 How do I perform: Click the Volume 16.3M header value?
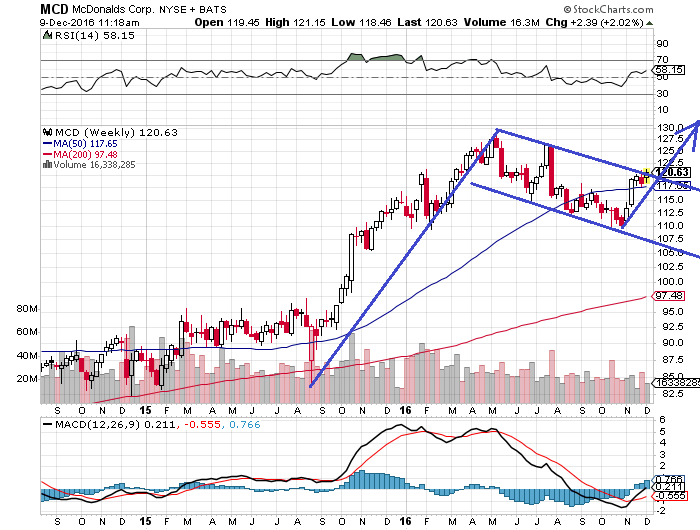[501, 22]
